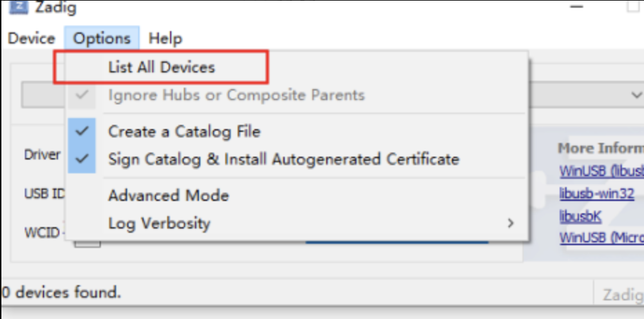Expand the device selection dropdown arrow
644x319 pixels.
[x=636, y=95]
